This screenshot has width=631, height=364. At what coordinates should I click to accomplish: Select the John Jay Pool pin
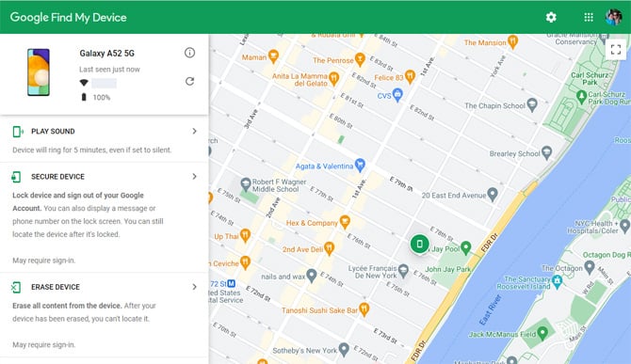[x=465, y=248]
